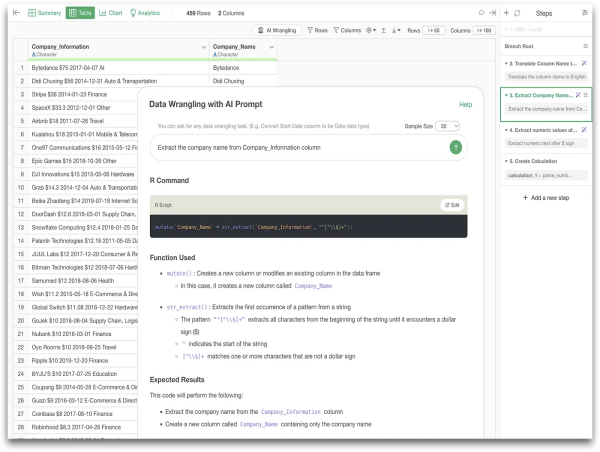Click the prompt text under step 2
600x452 pixels.
point(546,77)
